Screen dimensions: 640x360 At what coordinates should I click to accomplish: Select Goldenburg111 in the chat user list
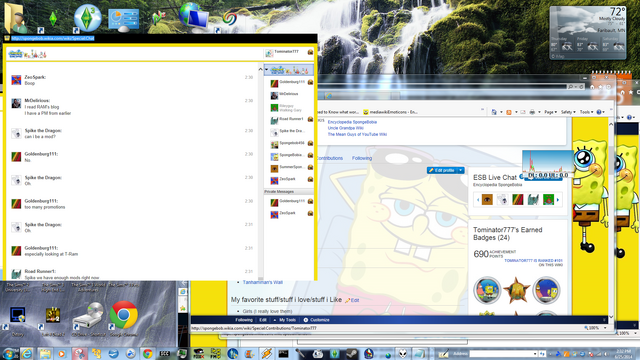[291, 83]
